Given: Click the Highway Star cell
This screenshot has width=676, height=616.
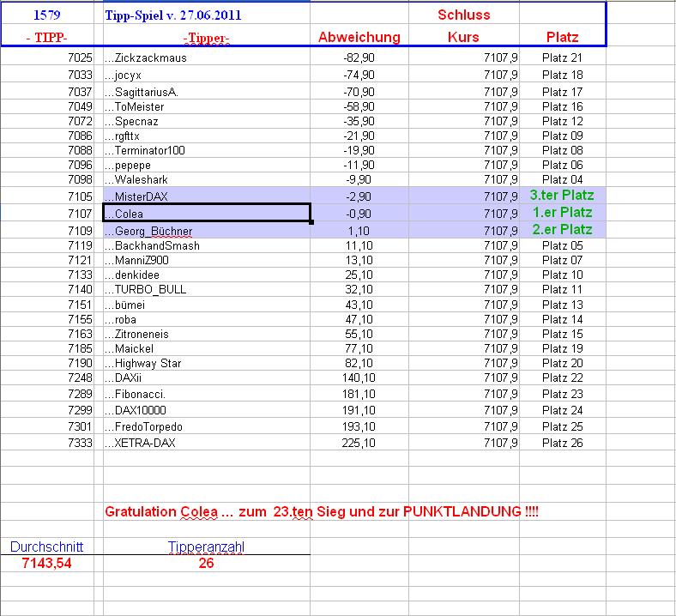Looking at the screenshot, I should 207,364.
